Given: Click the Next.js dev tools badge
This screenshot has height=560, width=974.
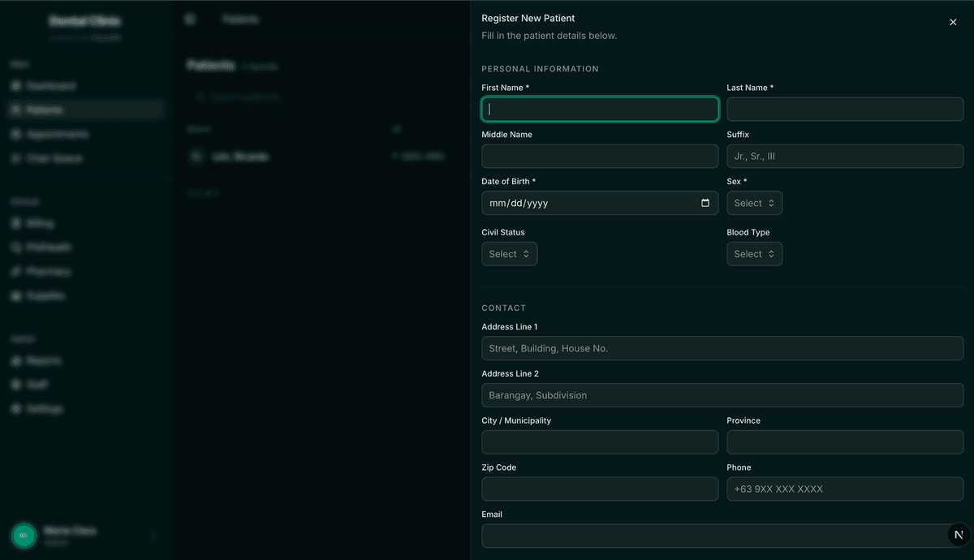Looking at the screenshot, I should click(959, 534).
